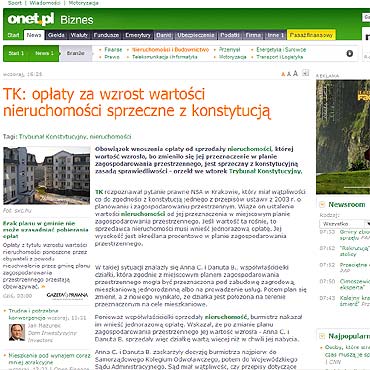Click the News breadcrumb button
370x370 pixels.
[x=44, y=53]
